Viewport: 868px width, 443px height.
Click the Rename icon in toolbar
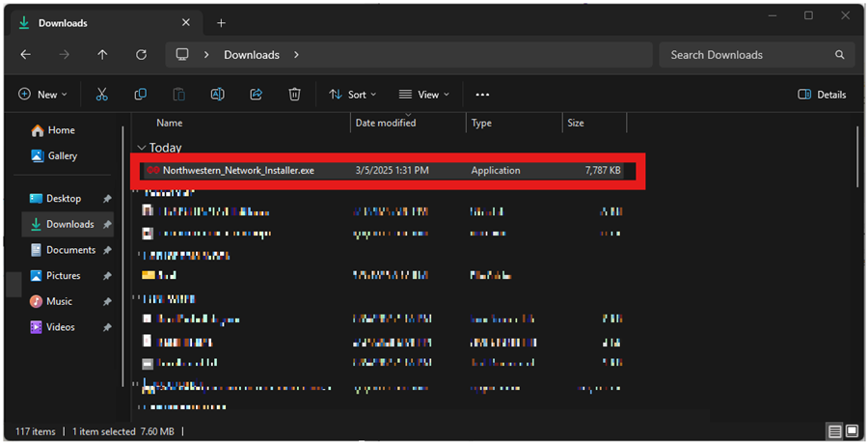(218, 95)
